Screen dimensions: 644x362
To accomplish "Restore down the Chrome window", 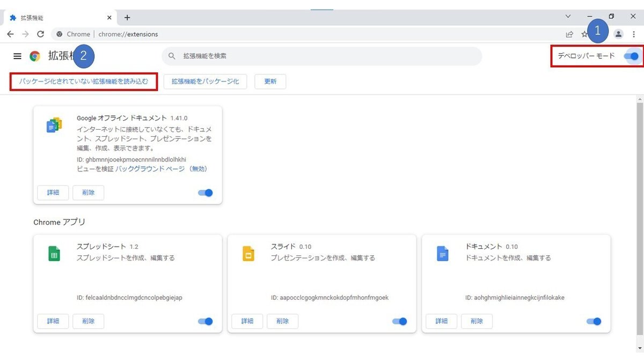I will point(611,16).
